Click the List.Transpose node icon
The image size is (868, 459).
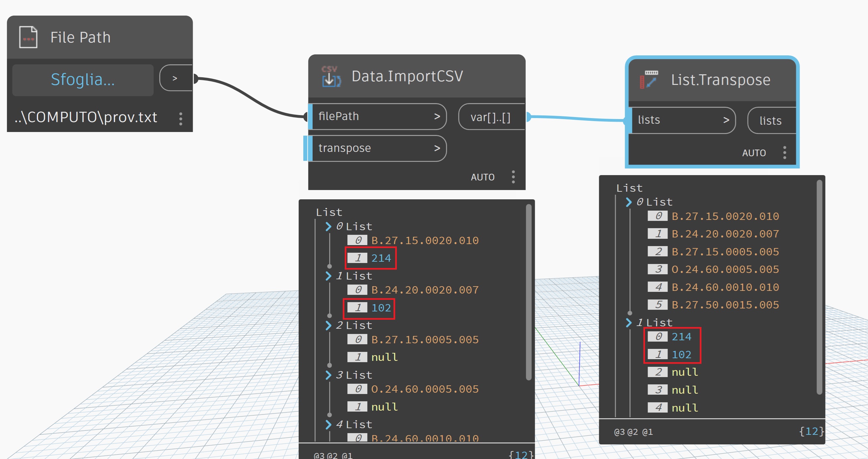(x=649, y=80)
